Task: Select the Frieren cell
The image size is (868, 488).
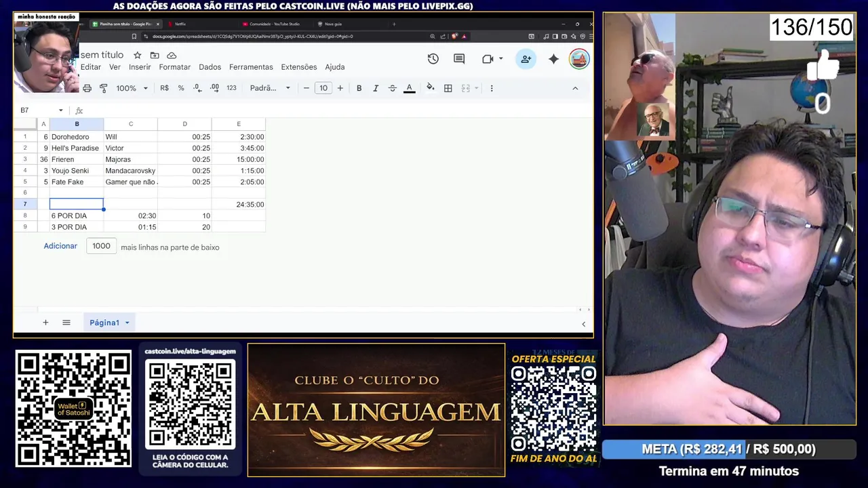Action: tap(77, 159)
